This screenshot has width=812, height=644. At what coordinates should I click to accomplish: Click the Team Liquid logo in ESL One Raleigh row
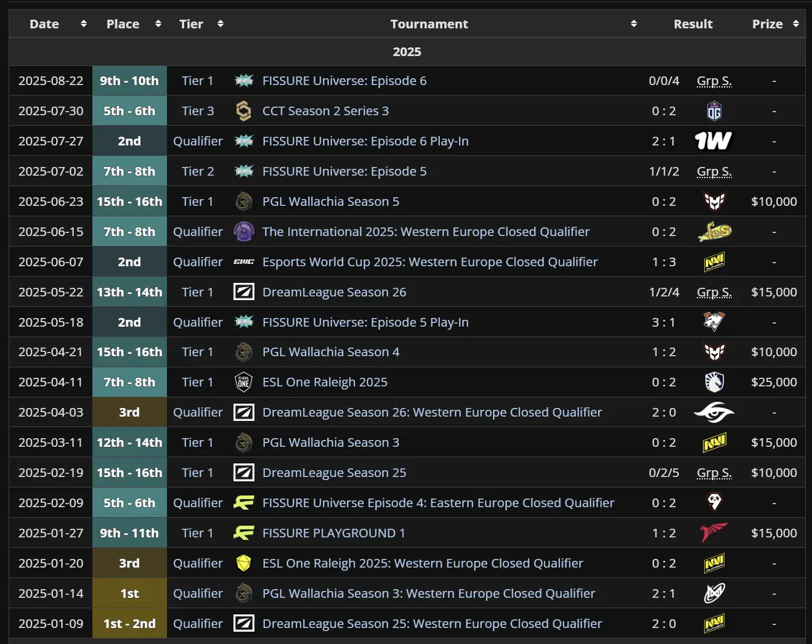click(x=714, y=382)
